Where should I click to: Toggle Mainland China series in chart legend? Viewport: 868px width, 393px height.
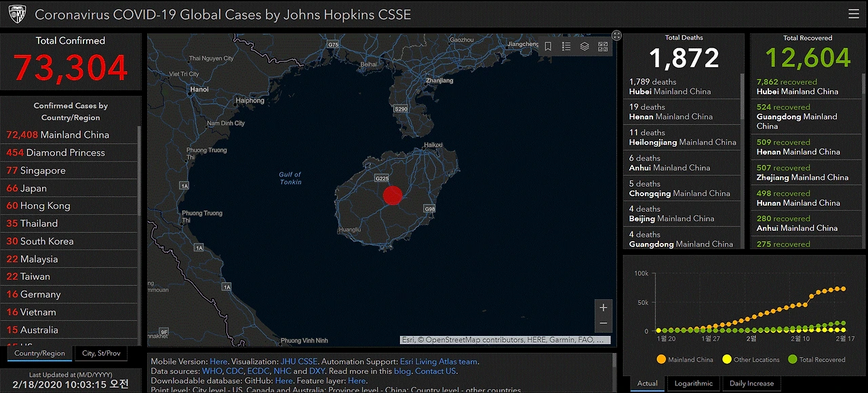[x=685, y=359]
